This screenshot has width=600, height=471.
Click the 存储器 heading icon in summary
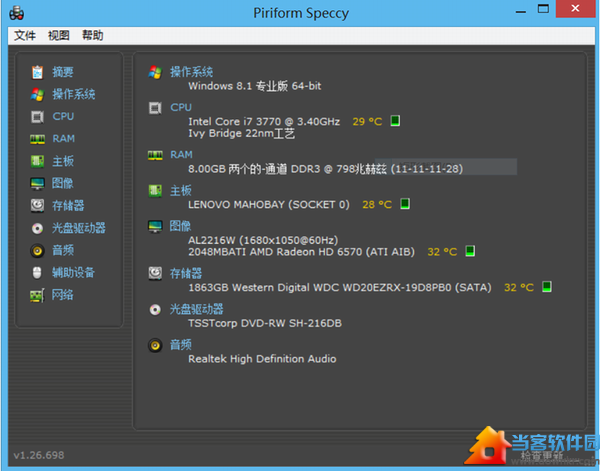pyautogui.click(x=155, y=273)
